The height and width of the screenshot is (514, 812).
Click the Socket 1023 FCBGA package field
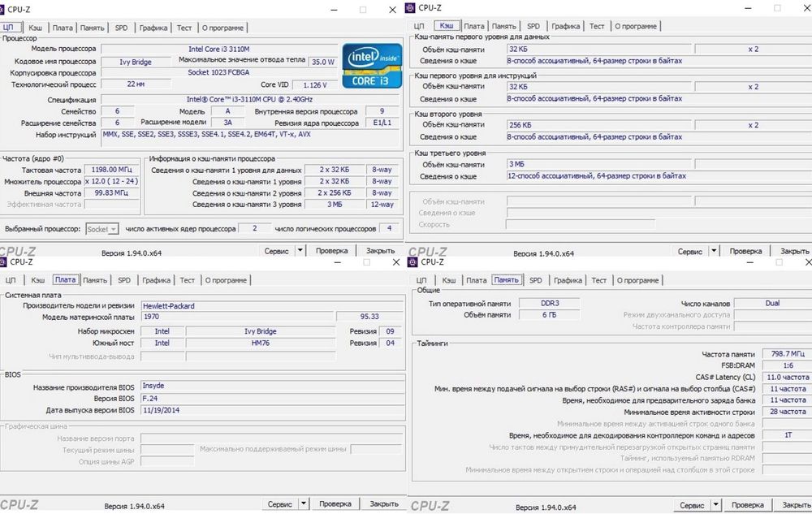[x=219, y=72]
